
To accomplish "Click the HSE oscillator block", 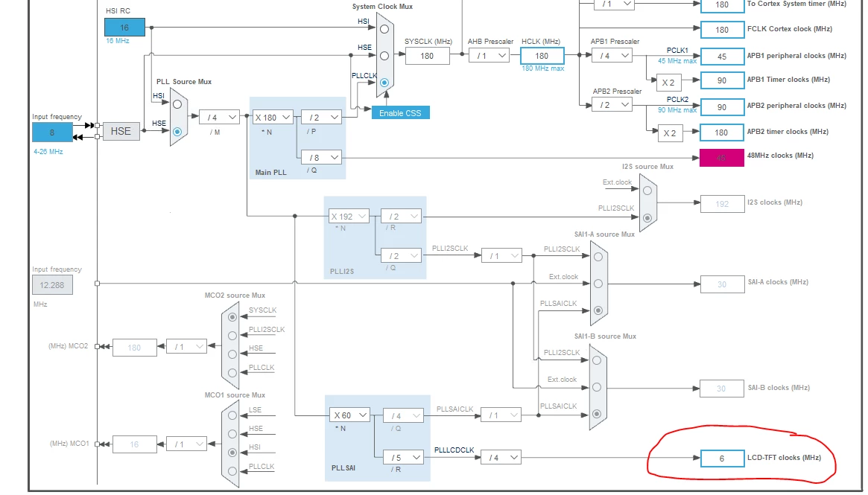I will (x=121, y=132).
